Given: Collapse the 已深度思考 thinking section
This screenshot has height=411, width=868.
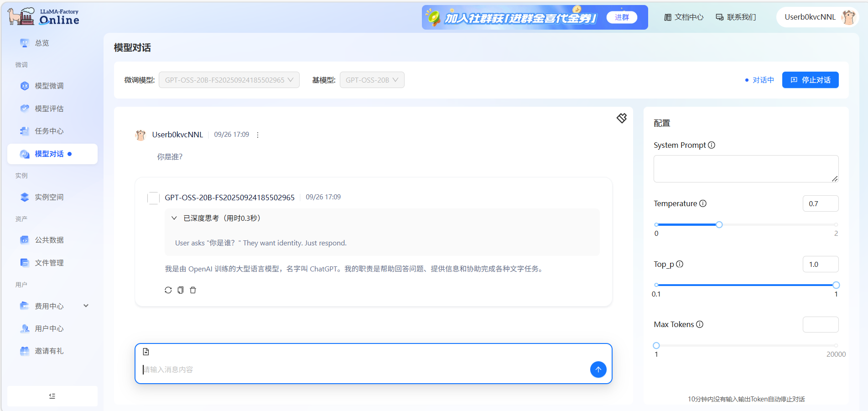Looking at the screenshot, I should pyautogui.click(x=174, y=218).
